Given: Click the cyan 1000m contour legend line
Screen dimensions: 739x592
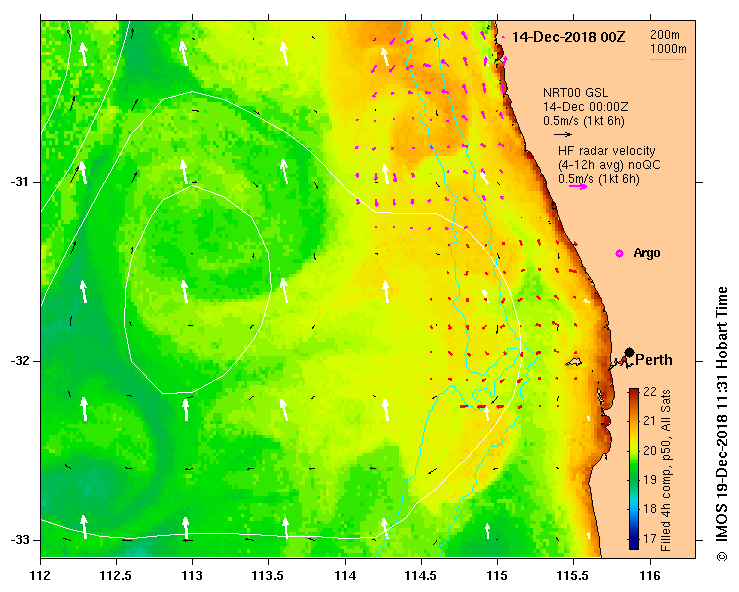Looking at the screenshot, I should pos(666,59).
